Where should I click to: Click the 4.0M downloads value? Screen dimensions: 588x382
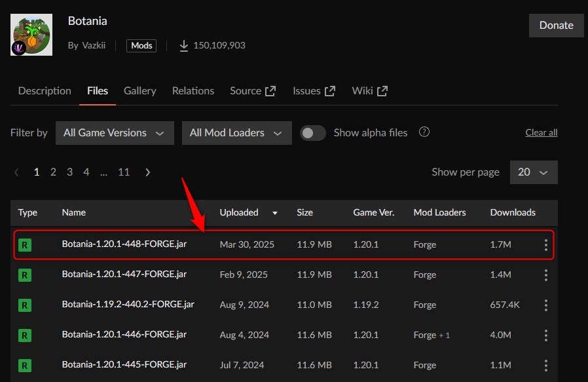coord(500,335)
